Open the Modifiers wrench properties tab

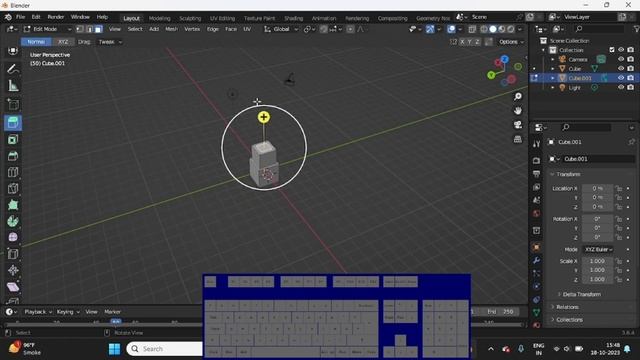click(536, 260)
